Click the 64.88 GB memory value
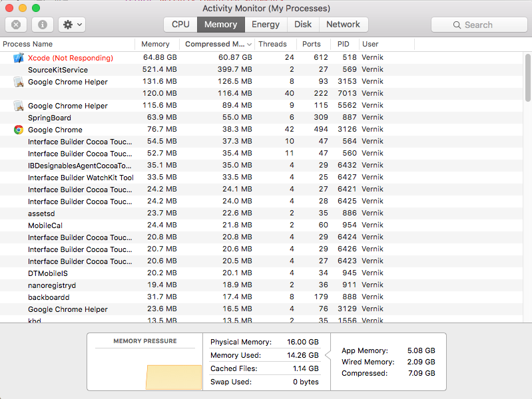Viewport: 532px width, 399px height. 160,57
